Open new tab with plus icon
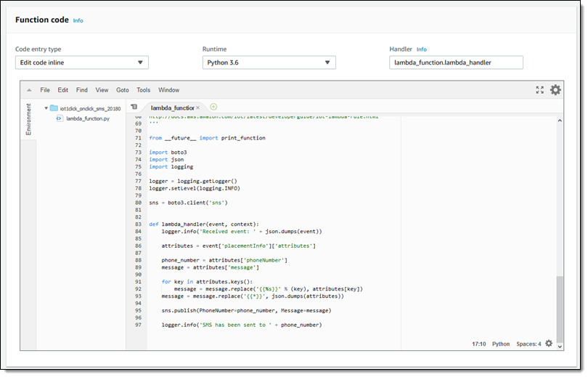The width and height of the screenshot is (588, 377). pos(213,107)
